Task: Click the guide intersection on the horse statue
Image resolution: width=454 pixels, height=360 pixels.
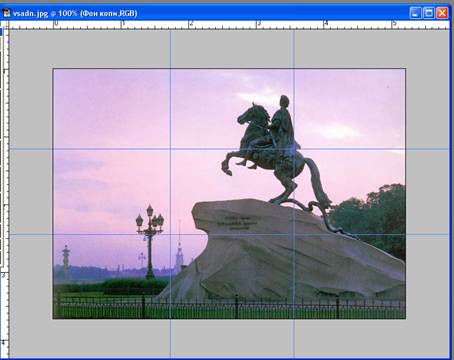Action: 294,149
